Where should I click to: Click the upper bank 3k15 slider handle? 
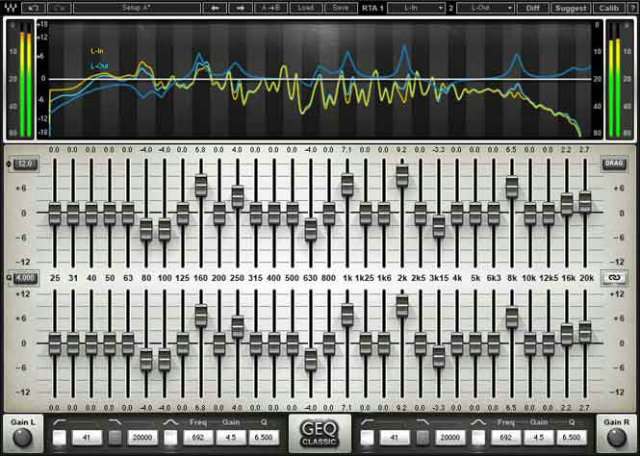click(439, 227)
